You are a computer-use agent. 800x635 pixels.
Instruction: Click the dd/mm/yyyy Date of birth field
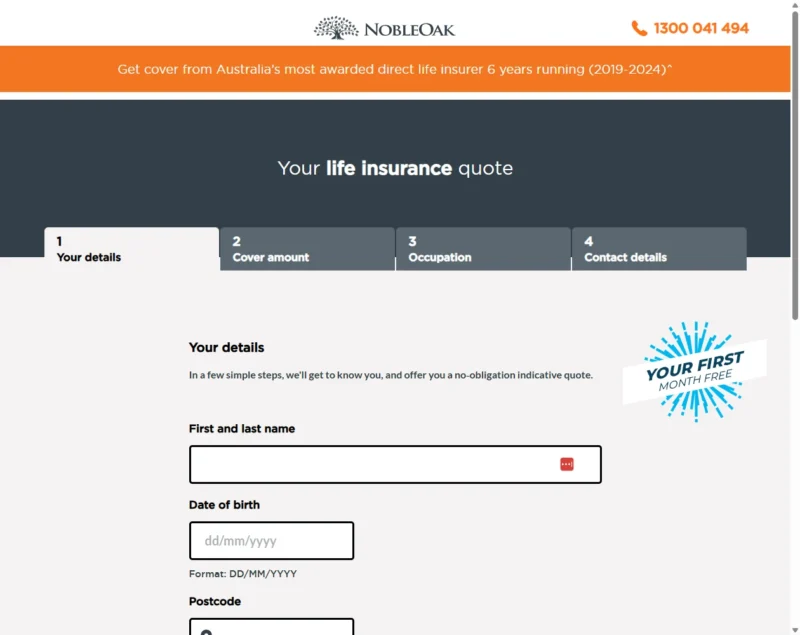point(271,540)
